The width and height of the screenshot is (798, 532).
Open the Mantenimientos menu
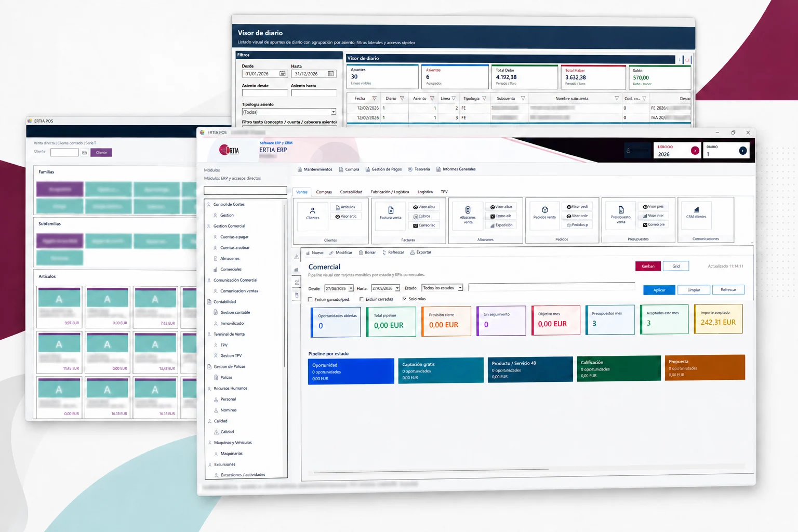coord(315,169)
